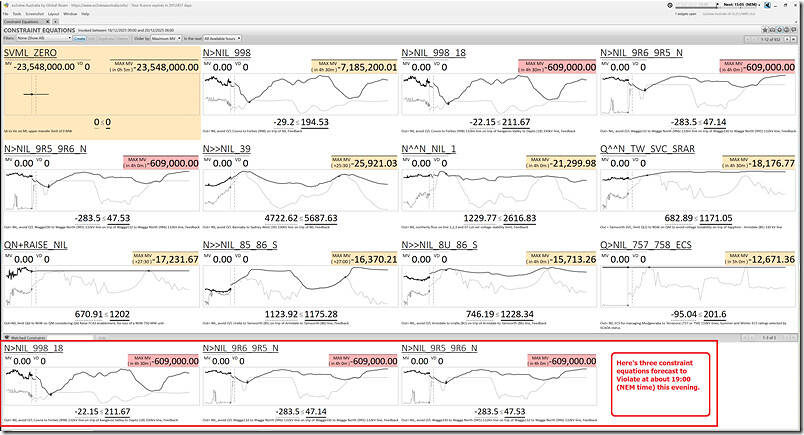Open the N>>NIL_85_86_S constraint title
This screenshot has height=435, width=804.
(x=240, y=245)
